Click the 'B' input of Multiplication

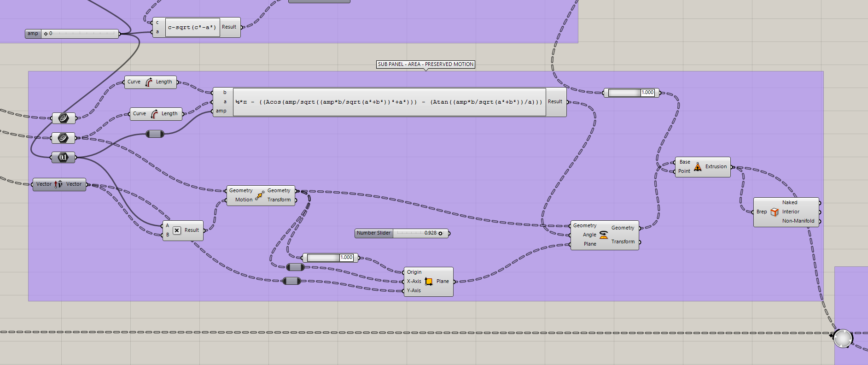pyautogui.click(x=168, y=235)
